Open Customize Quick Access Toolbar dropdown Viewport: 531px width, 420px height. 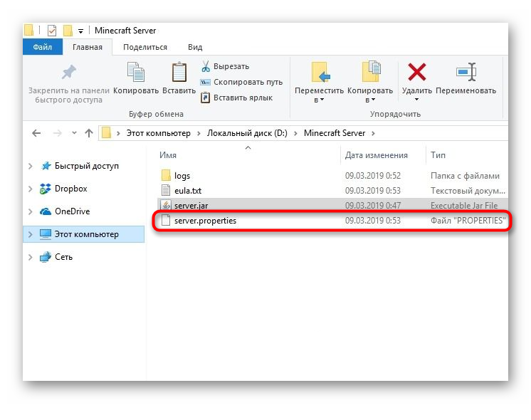click(x=80, y=31)
